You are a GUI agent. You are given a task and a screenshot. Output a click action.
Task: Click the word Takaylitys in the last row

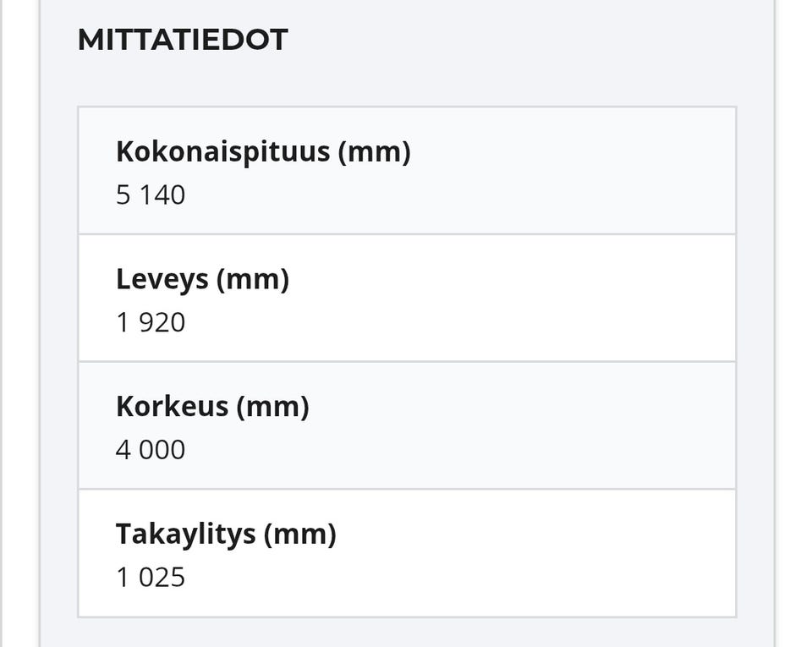click(x=185, y=535)
